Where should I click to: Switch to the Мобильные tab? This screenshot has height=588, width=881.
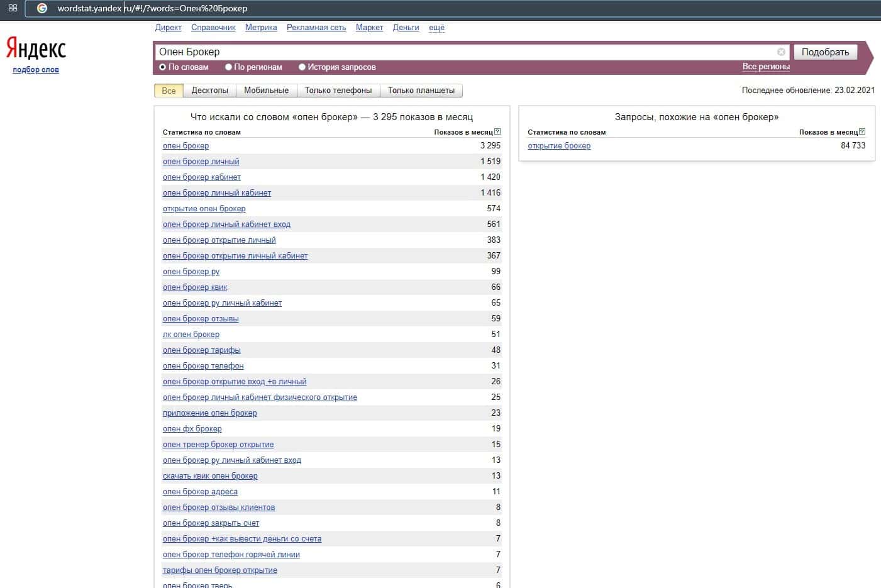pyautogui.click(x=266, y=91)
